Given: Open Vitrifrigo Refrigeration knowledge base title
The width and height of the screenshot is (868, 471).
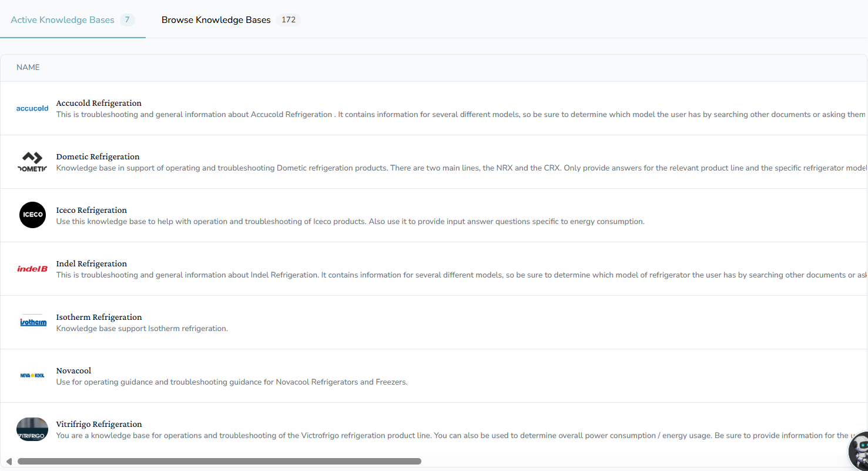Looking at the screenshot, I should click(x=99, y=424).
